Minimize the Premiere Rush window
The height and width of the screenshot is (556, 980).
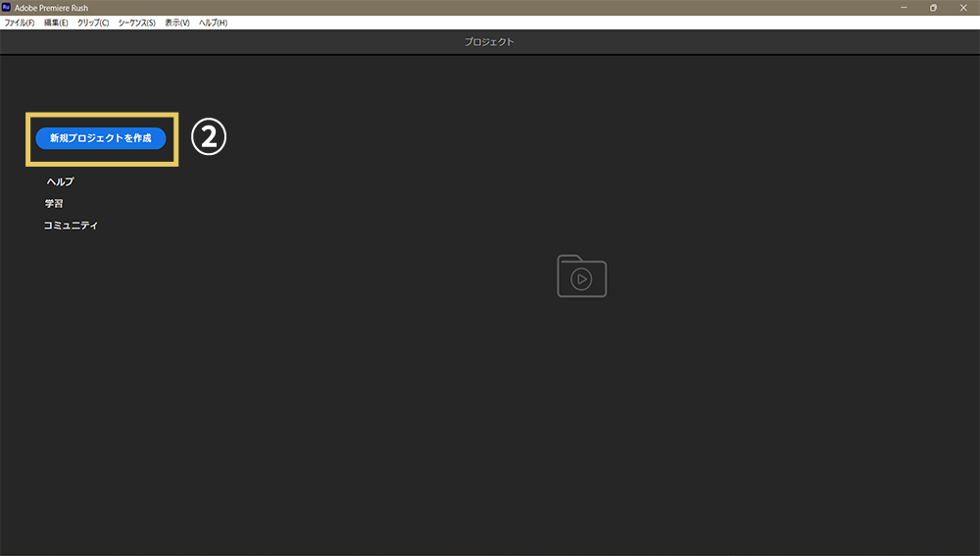[x=904, y=8]
